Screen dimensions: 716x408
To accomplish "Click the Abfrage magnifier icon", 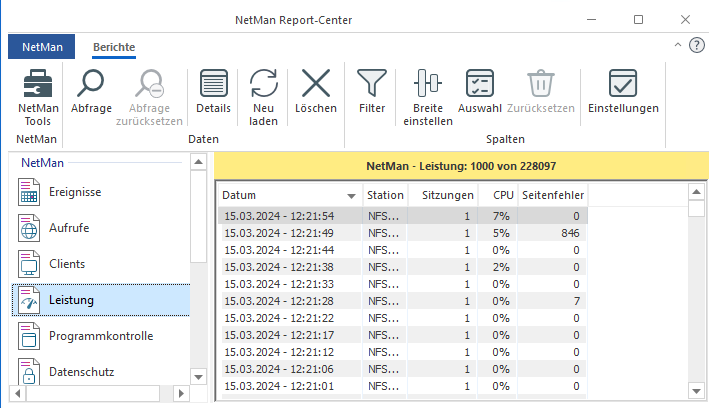I will (91, 90).
